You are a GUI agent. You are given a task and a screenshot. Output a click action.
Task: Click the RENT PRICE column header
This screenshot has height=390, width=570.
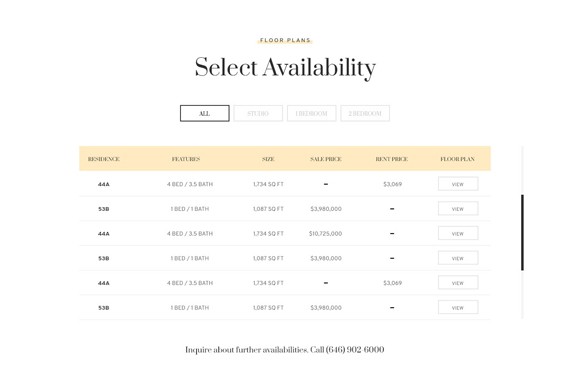pos(392,159)
